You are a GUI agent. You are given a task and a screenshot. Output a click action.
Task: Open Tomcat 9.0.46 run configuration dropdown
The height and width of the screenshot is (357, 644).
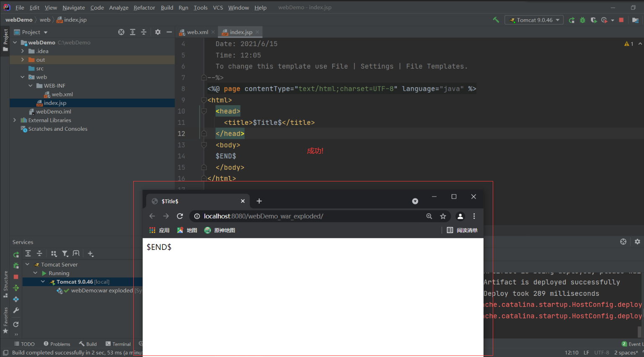tap(534, 20)
